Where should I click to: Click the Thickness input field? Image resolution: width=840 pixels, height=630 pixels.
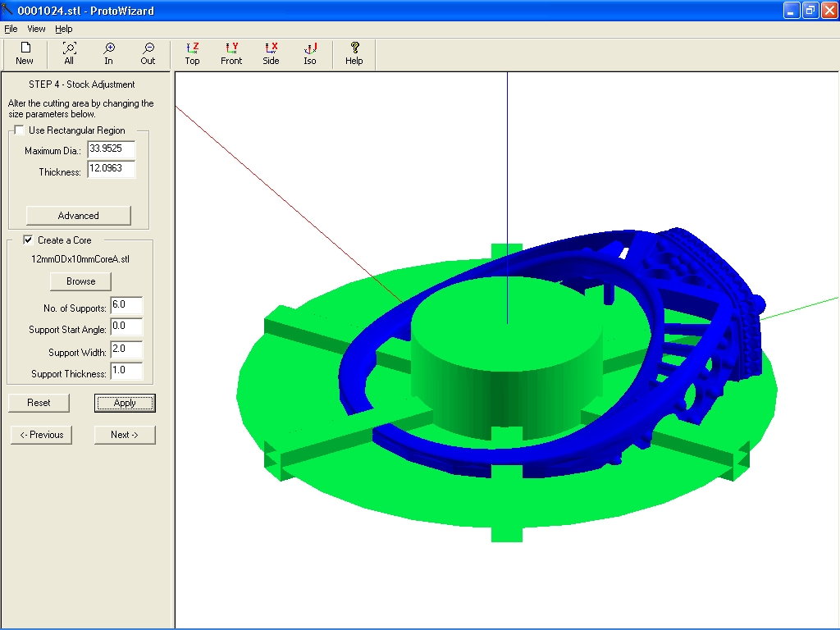[112, 169]
